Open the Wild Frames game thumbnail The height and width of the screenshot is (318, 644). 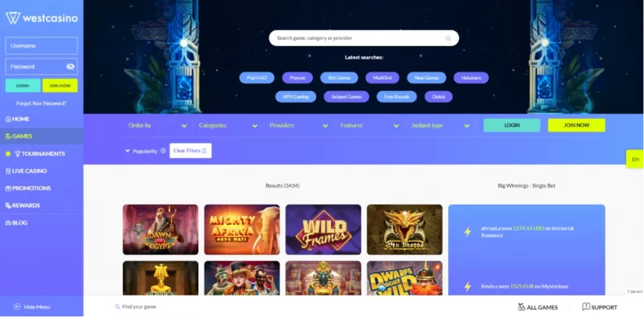pyautogui.click(x=323, y=230)
